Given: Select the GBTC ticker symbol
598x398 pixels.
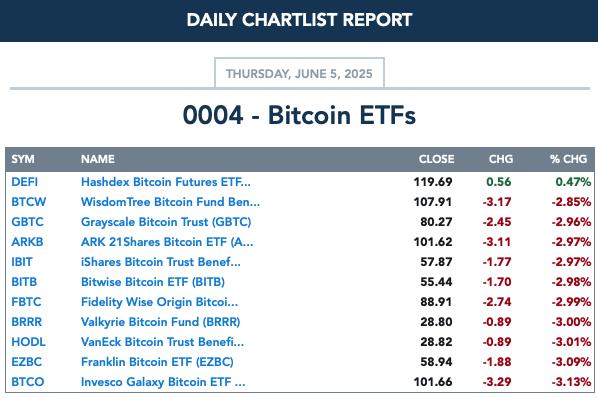Looking at the screenshot, I should point(27,222).
